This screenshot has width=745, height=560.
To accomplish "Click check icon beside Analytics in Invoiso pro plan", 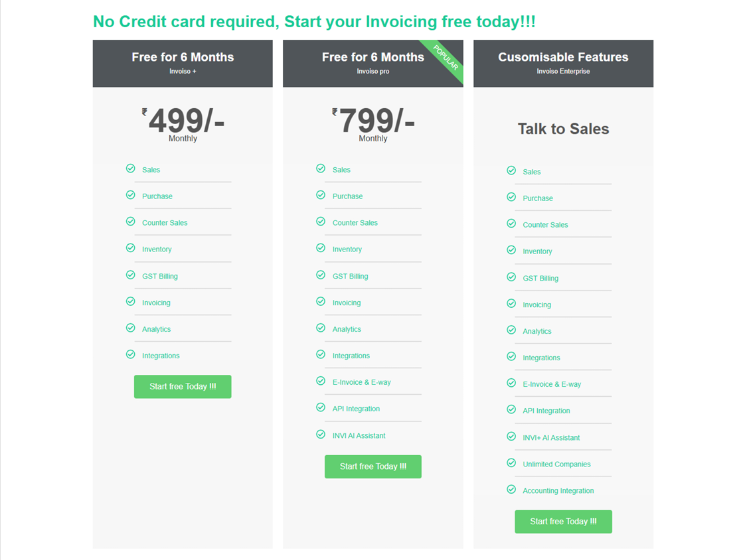I will [x=321, y=328].
